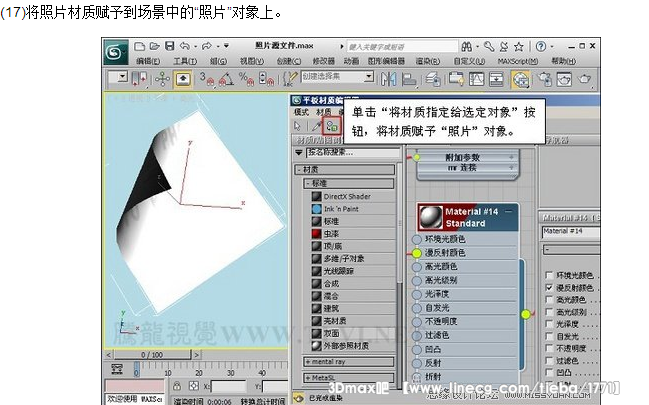649x405 pixels.
Task: Toggle the 环境光颜色 checkbox
Action: click(x=549, y=275)
